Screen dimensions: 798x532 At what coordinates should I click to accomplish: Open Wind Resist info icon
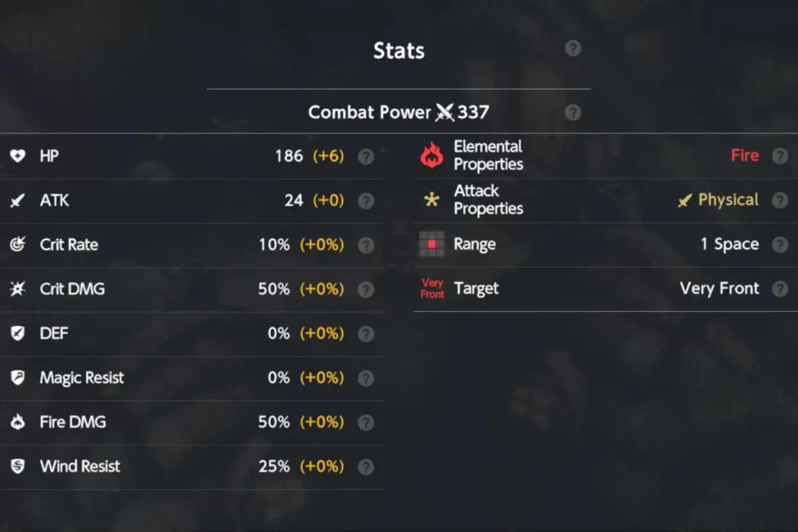click(x=366, y=467)
